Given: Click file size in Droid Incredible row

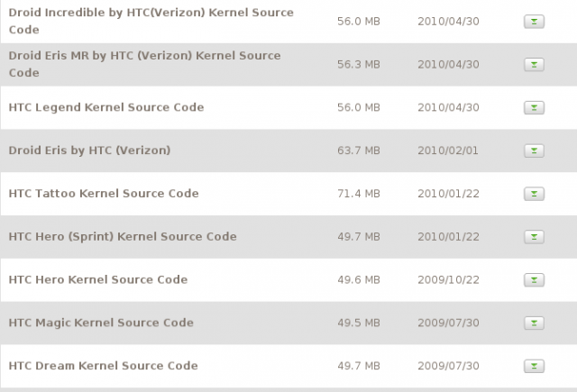Looking at the screenshot, I should tap(359, 22).
